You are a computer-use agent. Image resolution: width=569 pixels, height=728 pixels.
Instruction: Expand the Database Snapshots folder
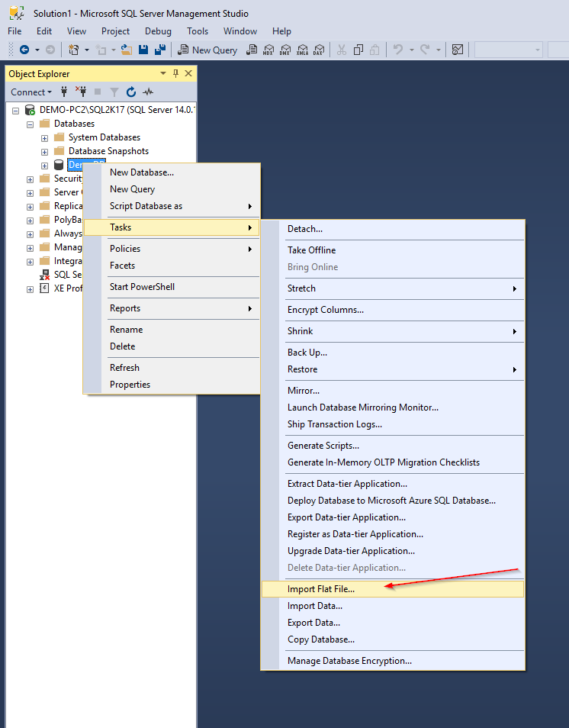coord(44,152)
